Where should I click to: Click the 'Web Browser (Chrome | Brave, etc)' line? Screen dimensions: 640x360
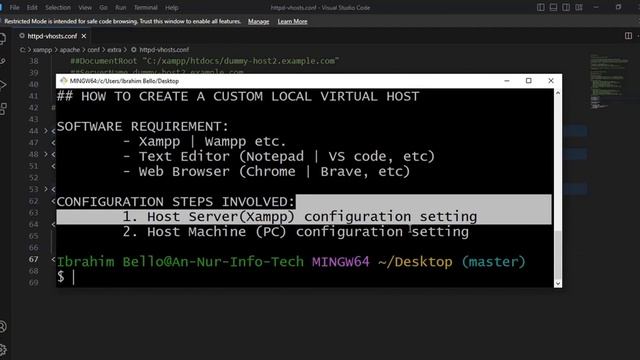[267, 171]
